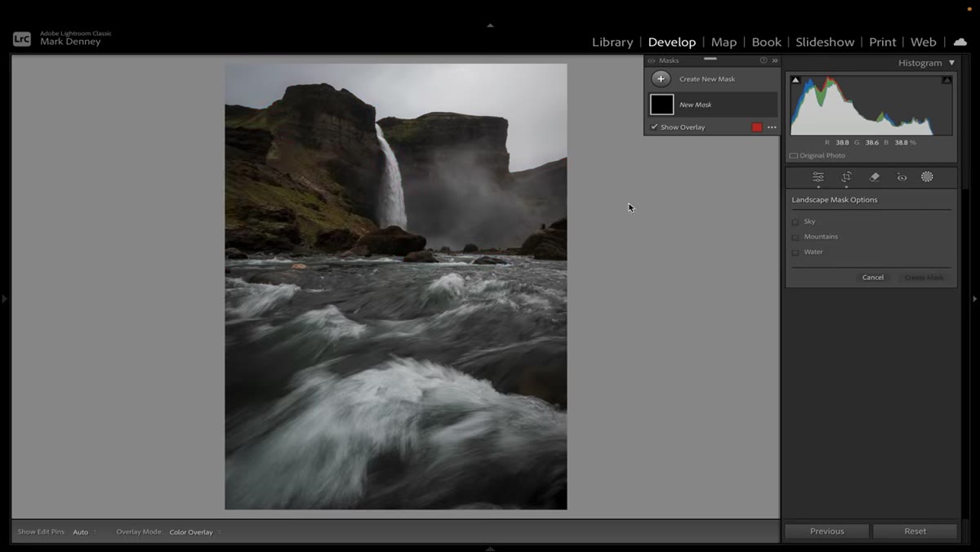Click the Reset button

tap(915, 532)
